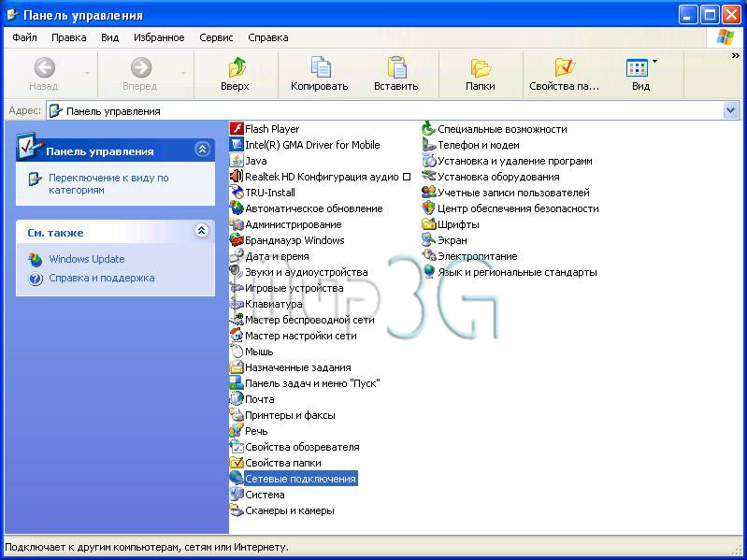Image resolution: width=747 pixels, height=560 pixels.
Task: Open the Назад history dropdown arrow
Action: pyautogui.click(x=87, y=73)
